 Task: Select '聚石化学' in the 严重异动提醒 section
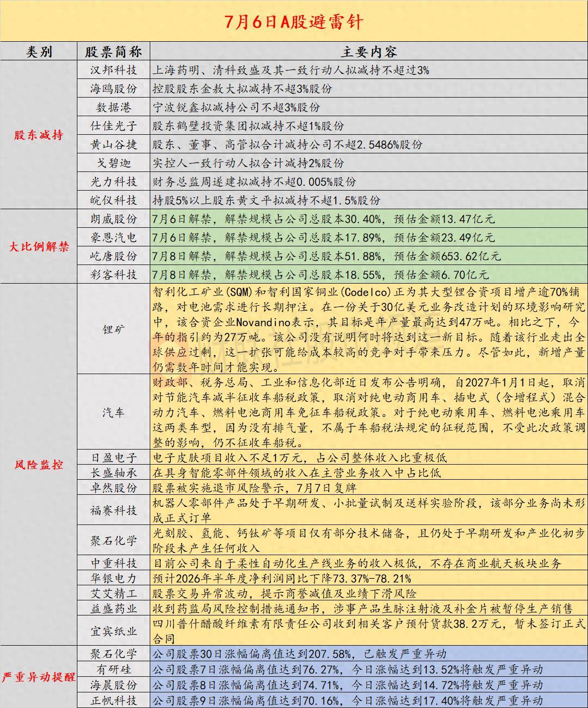point(114,654)
